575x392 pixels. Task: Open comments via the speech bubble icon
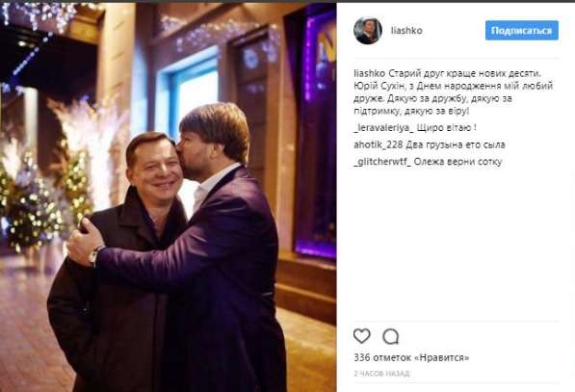tap(390, 336)
